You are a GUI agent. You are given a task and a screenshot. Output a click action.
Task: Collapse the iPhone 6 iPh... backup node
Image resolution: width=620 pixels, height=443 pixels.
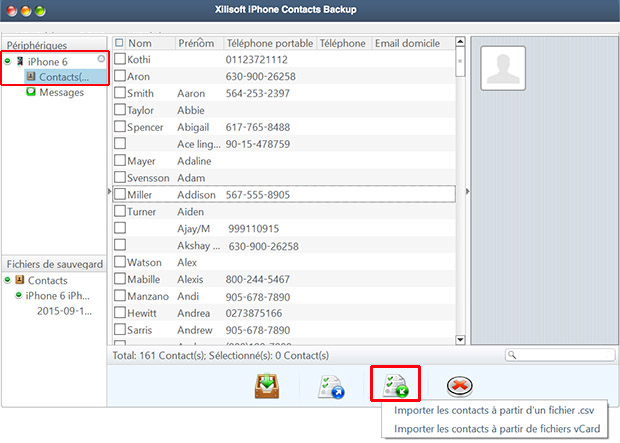coord(18,295)
